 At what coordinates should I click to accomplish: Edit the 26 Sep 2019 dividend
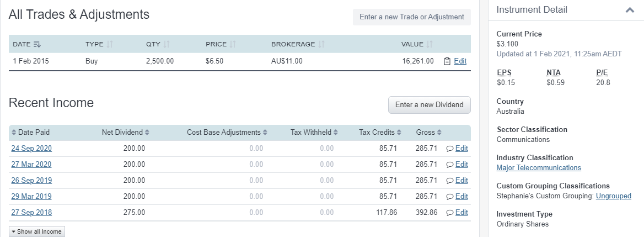461,181
